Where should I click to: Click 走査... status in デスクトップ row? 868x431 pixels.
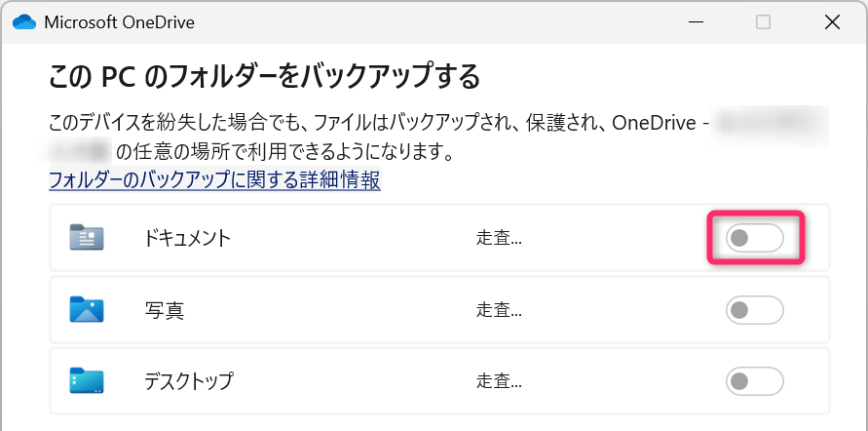pos(499,380)
